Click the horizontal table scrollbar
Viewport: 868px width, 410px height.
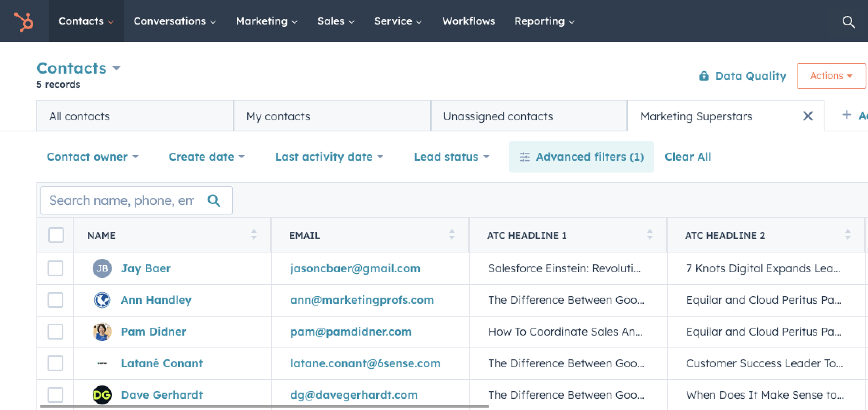[264, 406]
